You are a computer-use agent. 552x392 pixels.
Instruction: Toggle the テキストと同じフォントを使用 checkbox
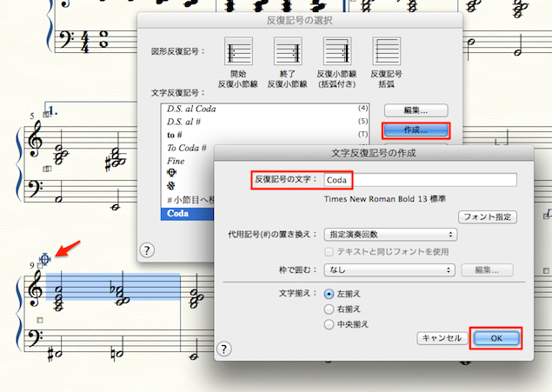coord(329,251)
